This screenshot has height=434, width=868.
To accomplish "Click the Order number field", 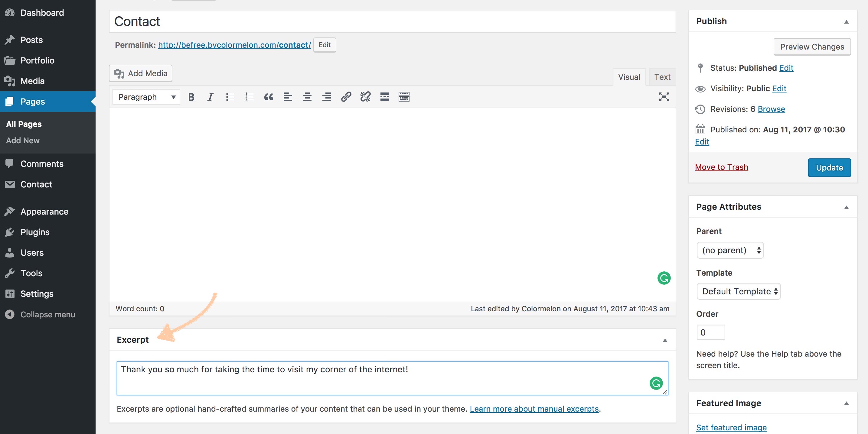I will click(x=711, y=332).
